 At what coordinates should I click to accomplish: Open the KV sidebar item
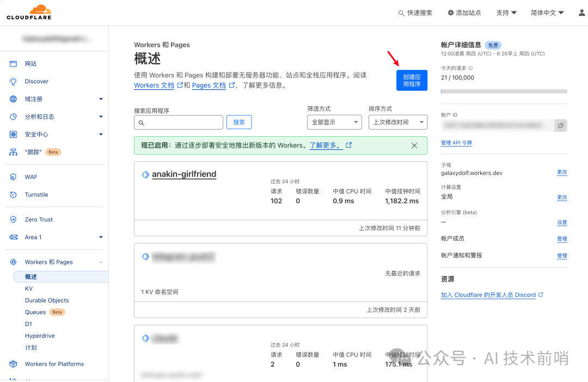[29, 289]
